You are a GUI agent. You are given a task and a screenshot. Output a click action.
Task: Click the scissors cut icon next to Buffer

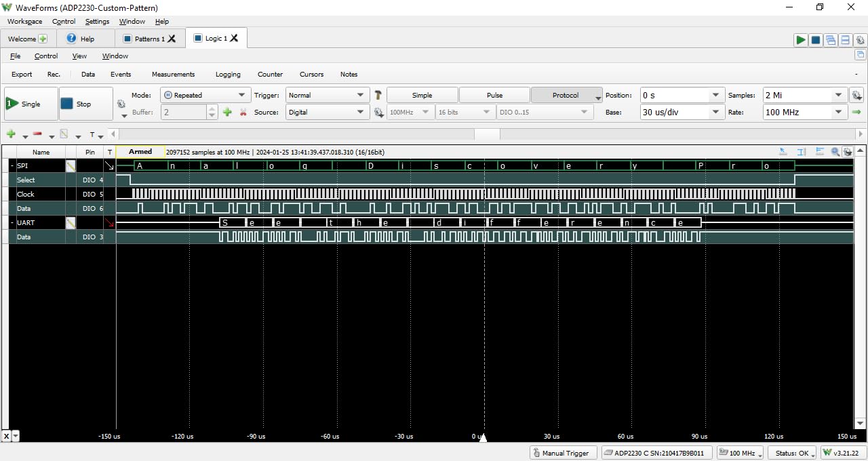coord(243,112)
